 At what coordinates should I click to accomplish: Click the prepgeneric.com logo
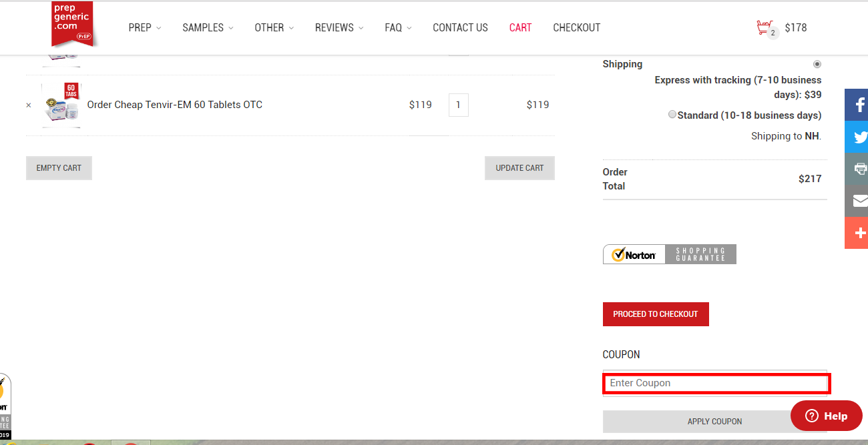(x=72, y=24)
